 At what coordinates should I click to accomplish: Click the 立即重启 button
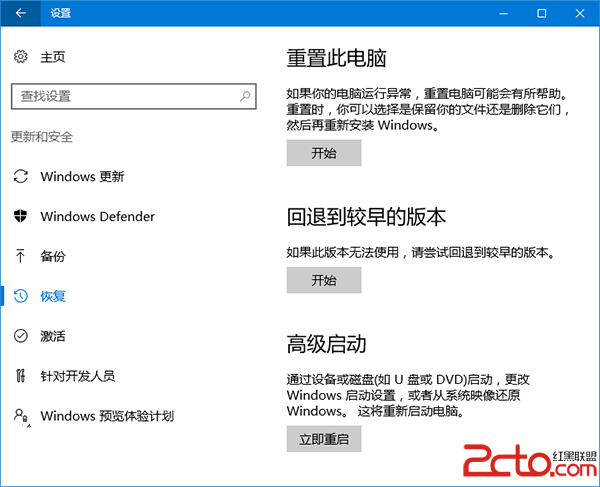pos(324,439)
